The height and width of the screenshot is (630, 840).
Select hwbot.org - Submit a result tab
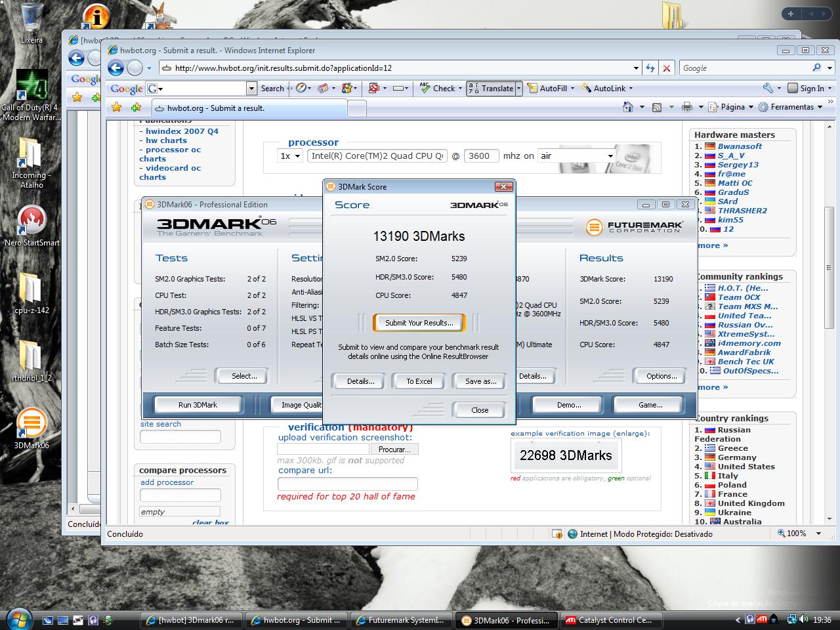coord(249,108)
